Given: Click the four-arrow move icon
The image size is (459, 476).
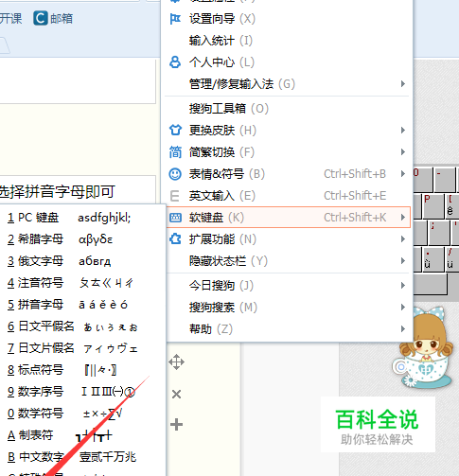Looking at the screenshot, I should pyautogui.click(x=176, y=361).
